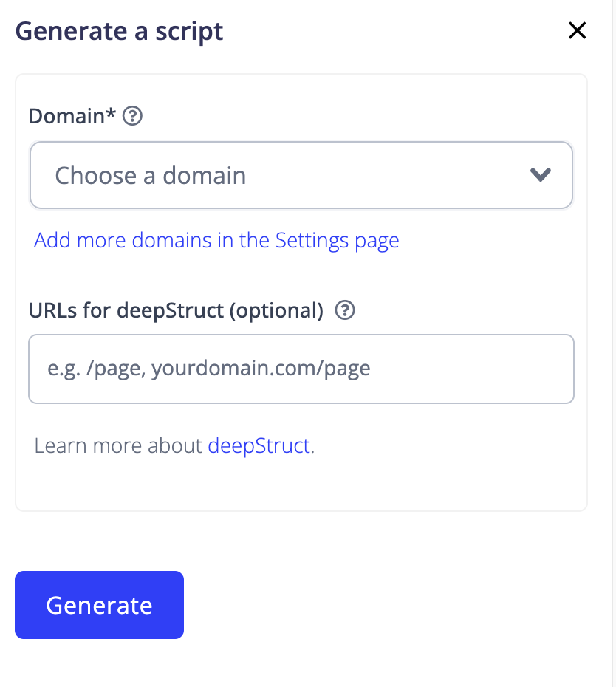Screen dimensions: 616x687
Task: Click question mark beside Domain label
Action: click(132, 116)
